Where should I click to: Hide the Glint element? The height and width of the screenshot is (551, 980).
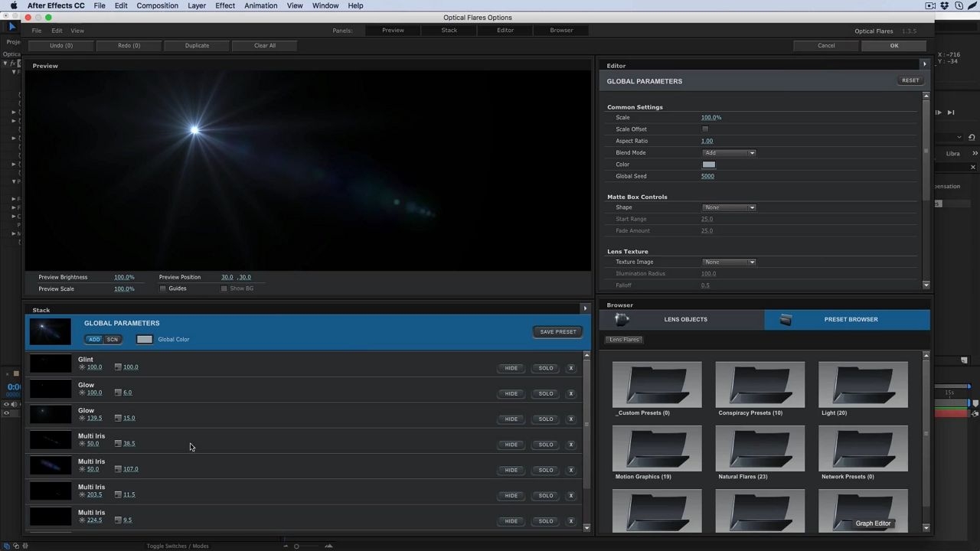[x=511, y=368]
